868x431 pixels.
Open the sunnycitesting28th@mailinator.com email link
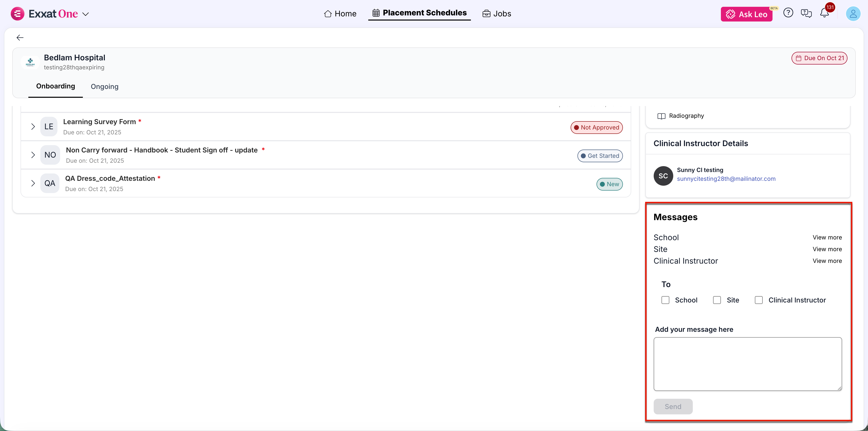coord(726,179)
